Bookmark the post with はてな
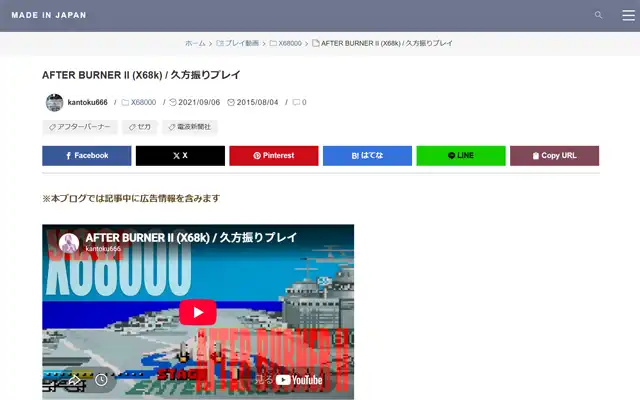Screen dimensions: 640x400 pyautogui.click(x=367, y=156)
